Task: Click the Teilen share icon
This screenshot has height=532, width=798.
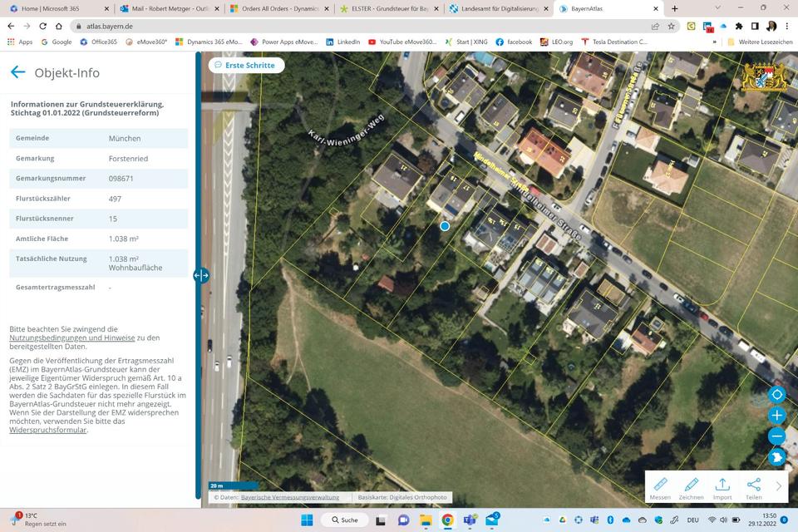Action: pos(753,488)
